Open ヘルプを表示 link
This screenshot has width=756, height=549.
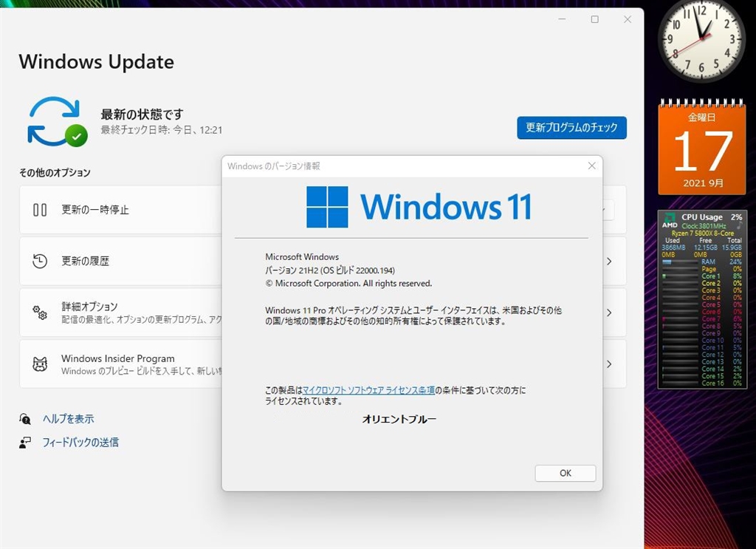(x=68, y=419)
